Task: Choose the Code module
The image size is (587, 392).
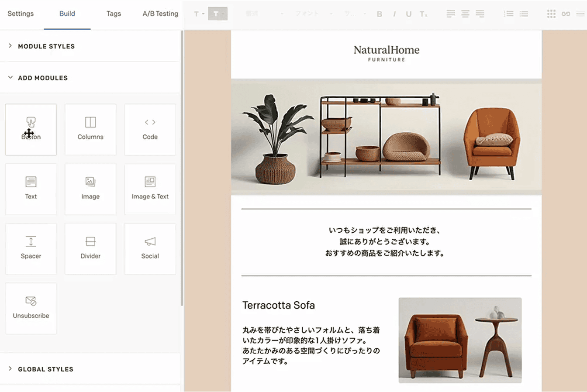Action: 150,129
